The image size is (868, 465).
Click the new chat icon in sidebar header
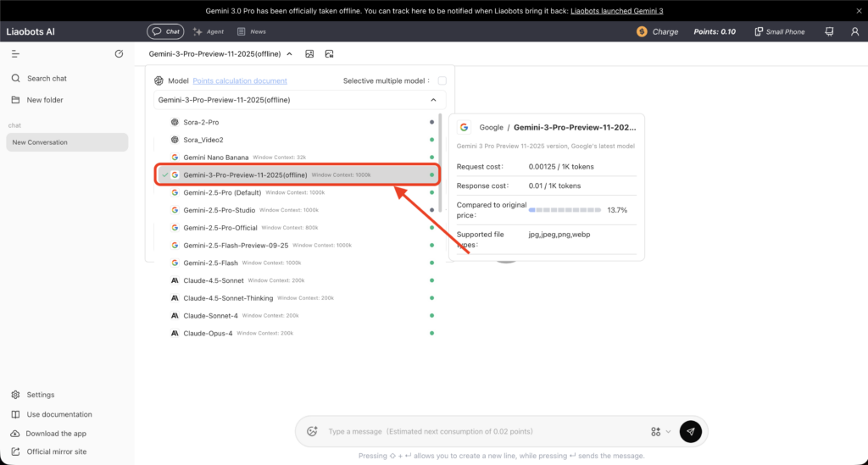coord(119,54)
